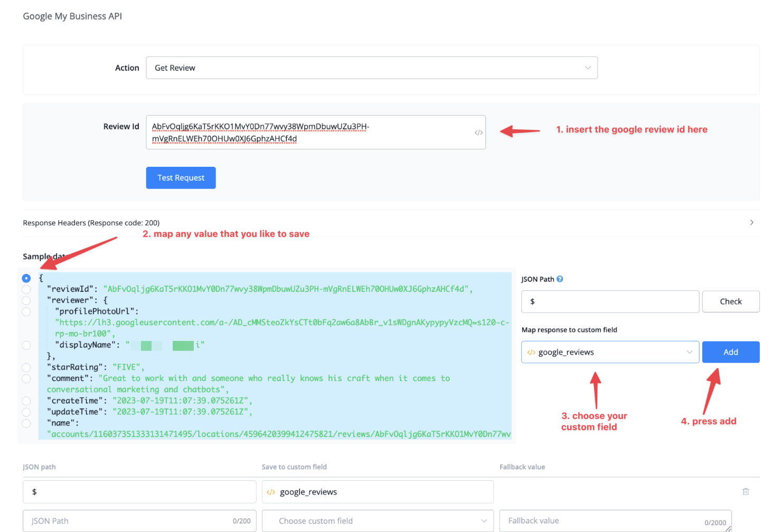The image size is (771, 532).
Task: Select the name radio button
Action: pos(26,423)
